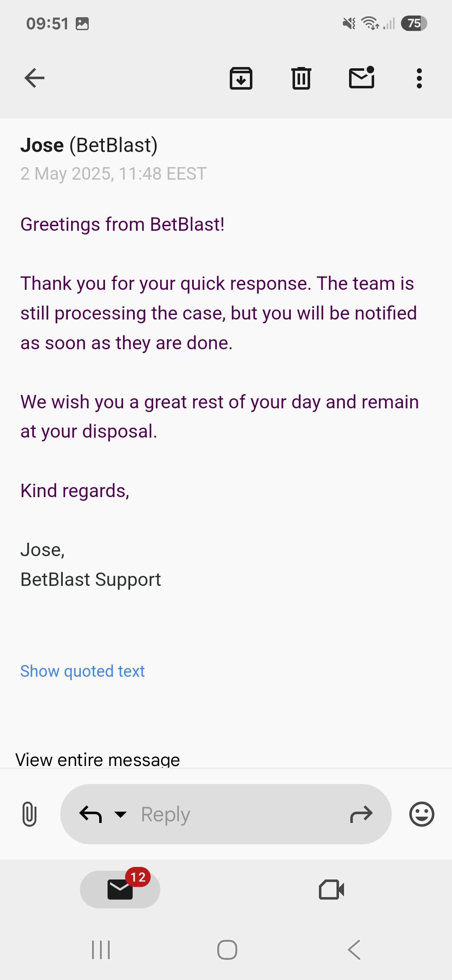Delete this email with trash icon
This screenshot has height=980, width=452.
(x=301, y=78)
